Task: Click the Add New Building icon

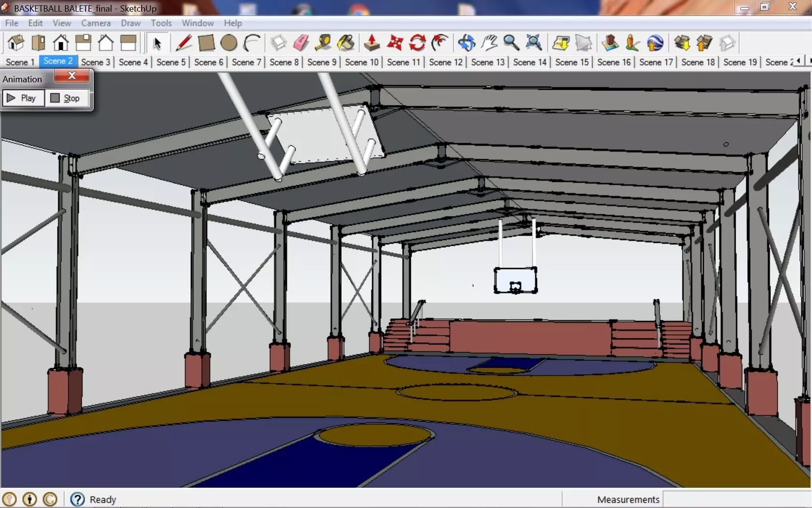Action: point(610,43)
